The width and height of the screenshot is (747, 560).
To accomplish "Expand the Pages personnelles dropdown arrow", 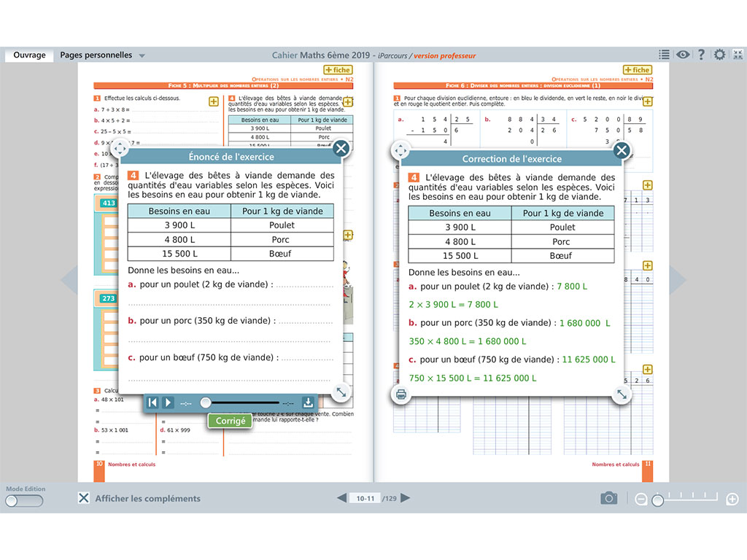I will click(142, 55).
